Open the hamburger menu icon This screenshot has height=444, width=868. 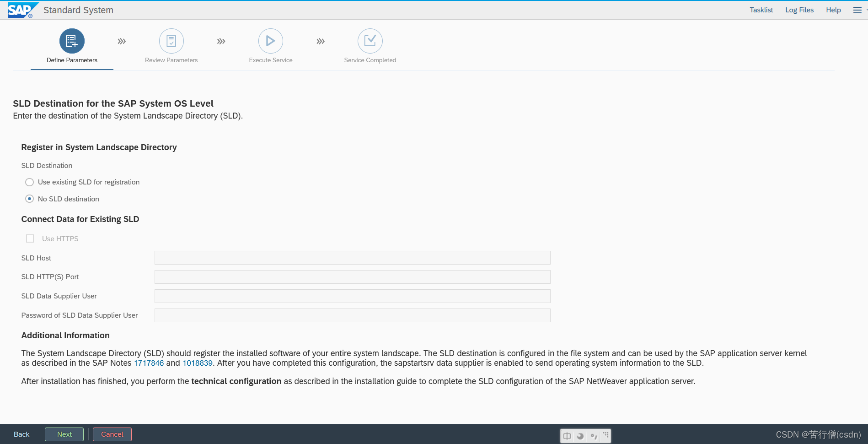(857, 10)
